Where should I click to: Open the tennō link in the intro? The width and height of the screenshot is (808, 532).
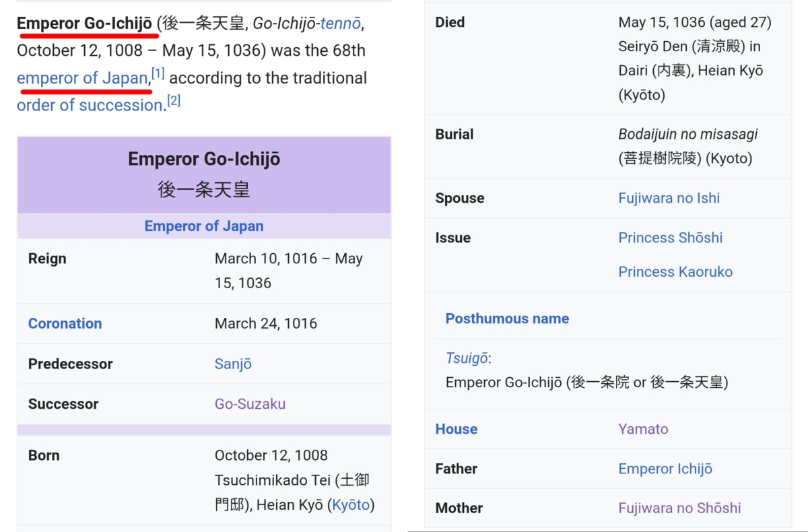340,24
